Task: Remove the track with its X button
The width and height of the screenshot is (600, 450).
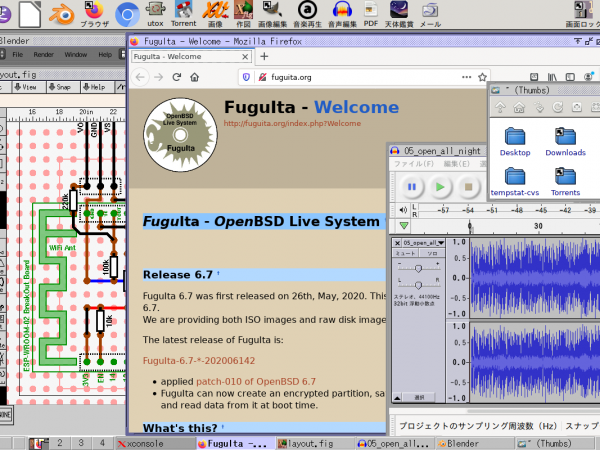Action: (x=397, y=243)
